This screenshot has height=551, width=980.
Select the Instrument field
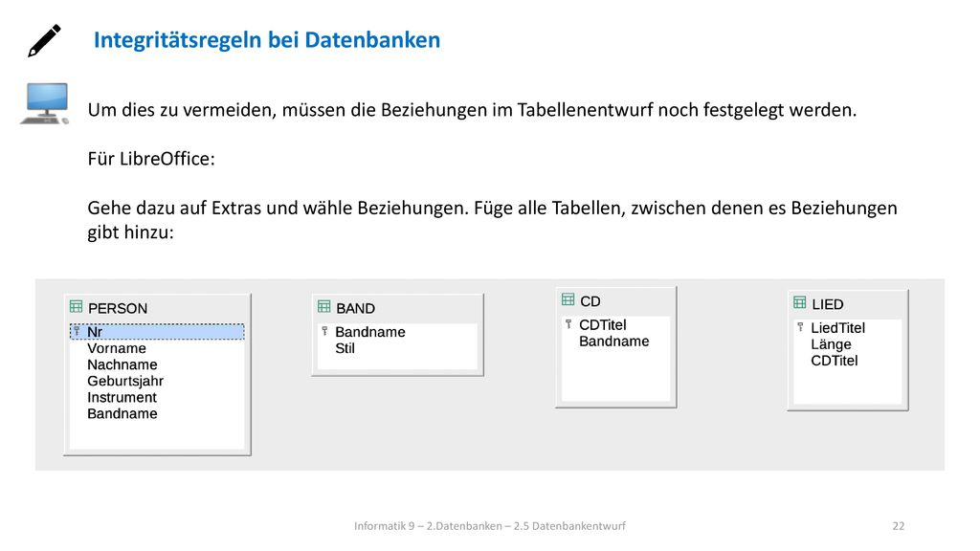(x=122, y=397)
